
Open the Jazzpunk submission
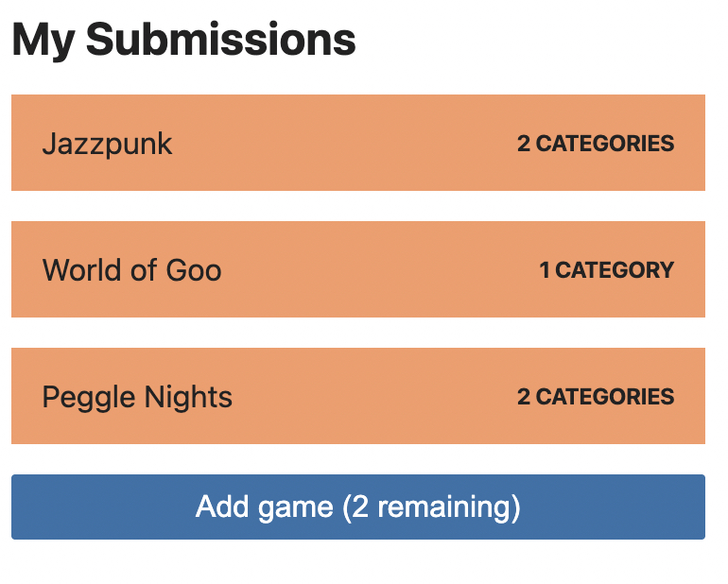click(357, 143)
